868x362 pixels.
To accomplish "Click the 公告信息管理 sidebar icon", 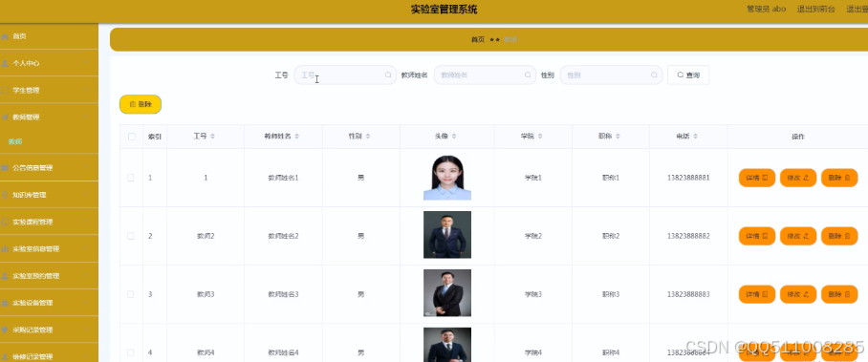I will (x=5, y=168).
